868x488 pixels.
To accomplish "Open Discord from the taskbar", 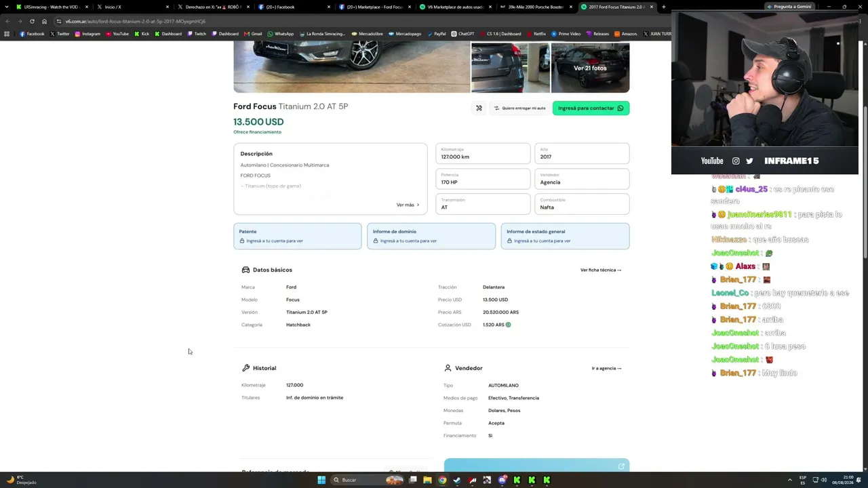I will click(502, 480).
